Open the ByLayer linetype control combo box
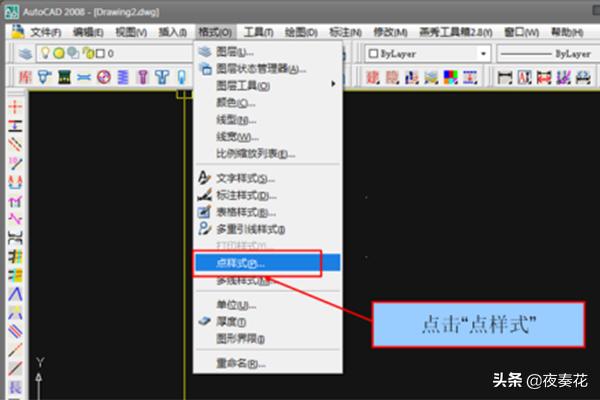The image size is (600, 400). coord(546,54)
